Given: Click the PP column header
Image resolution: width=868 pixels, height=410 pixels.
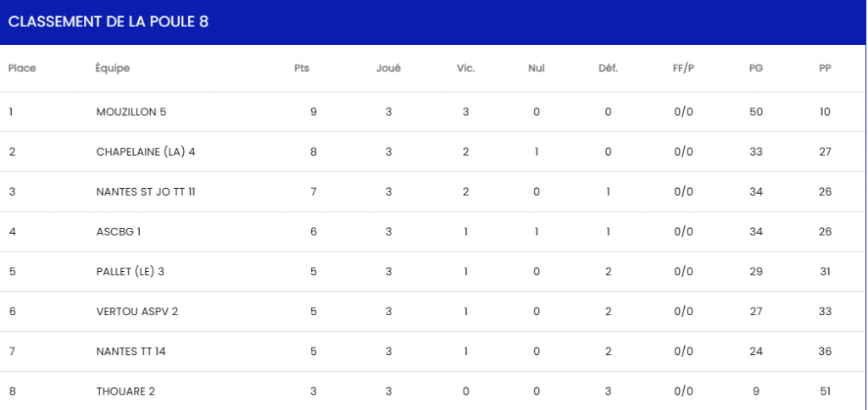Looking at the screenshot, I should [825, 69].
